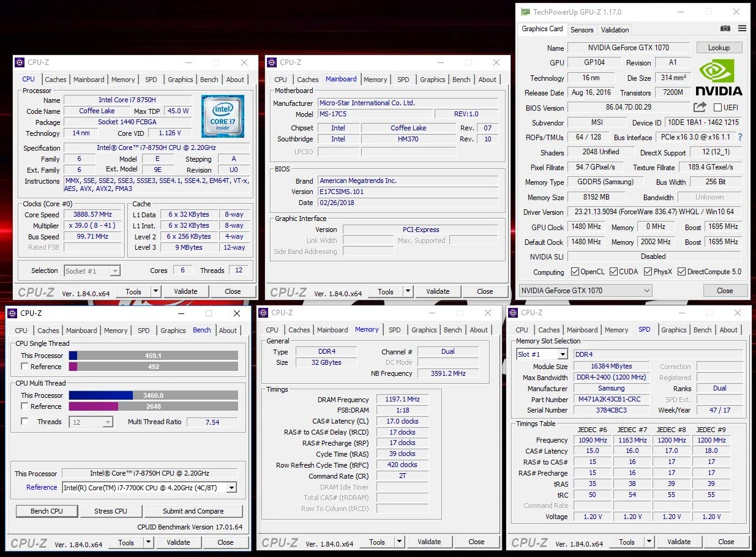Click the DRAM Frequency value field
This screenshot has width=756, height=557.
402,400
